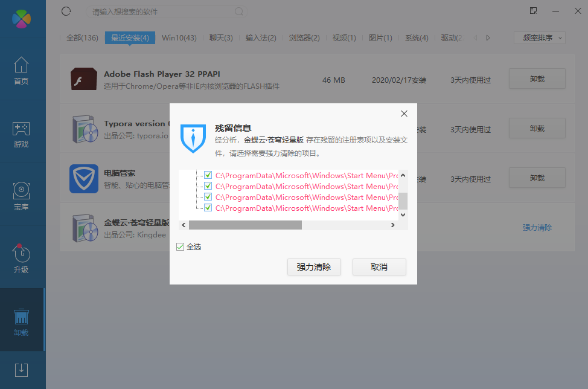588x389 pixels.
Task: Click 卸载 for Adobe Flash Player
Action: [x=537, y=79]
